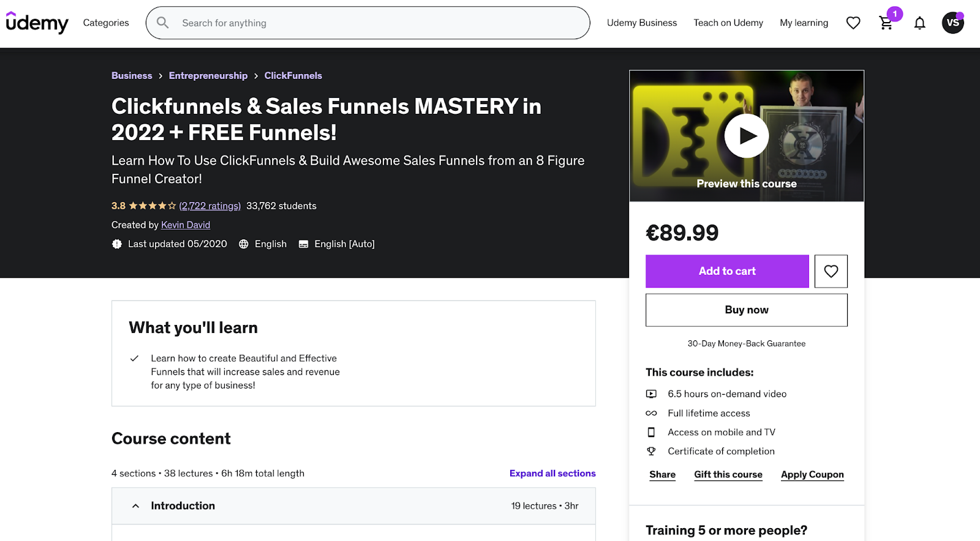
Task: Click '19 lectures • 3hr' text
Action: click(545, 506)
